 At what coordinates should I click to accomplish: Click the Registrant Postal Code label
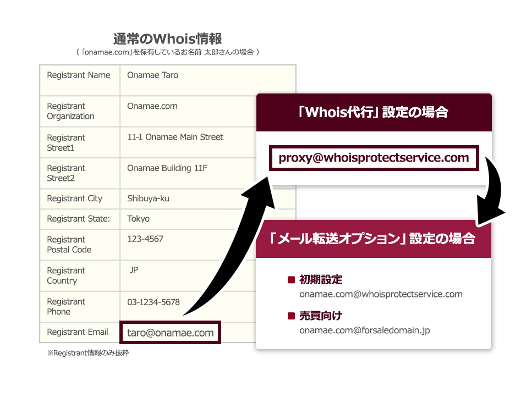click(69, 245)
